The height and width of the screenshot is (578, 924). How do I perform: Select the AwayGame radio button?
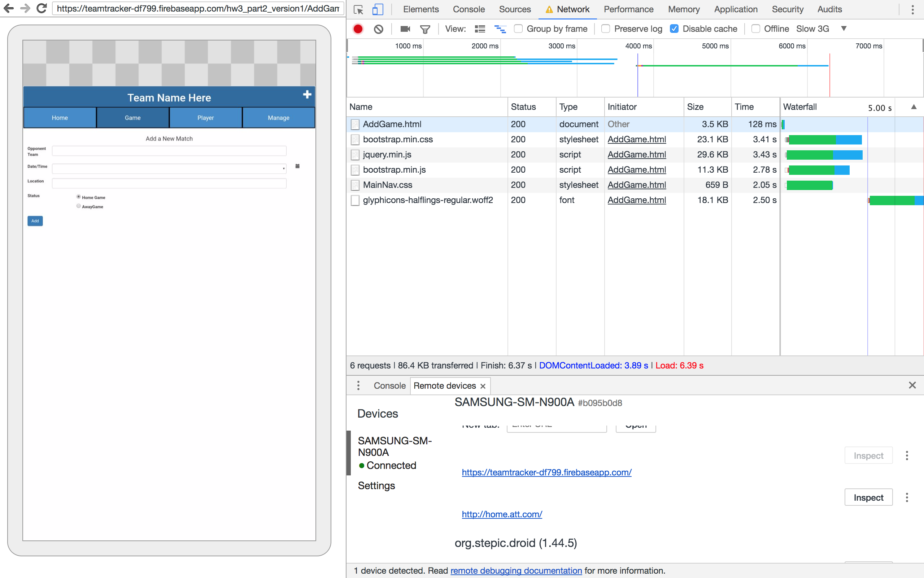79,206
